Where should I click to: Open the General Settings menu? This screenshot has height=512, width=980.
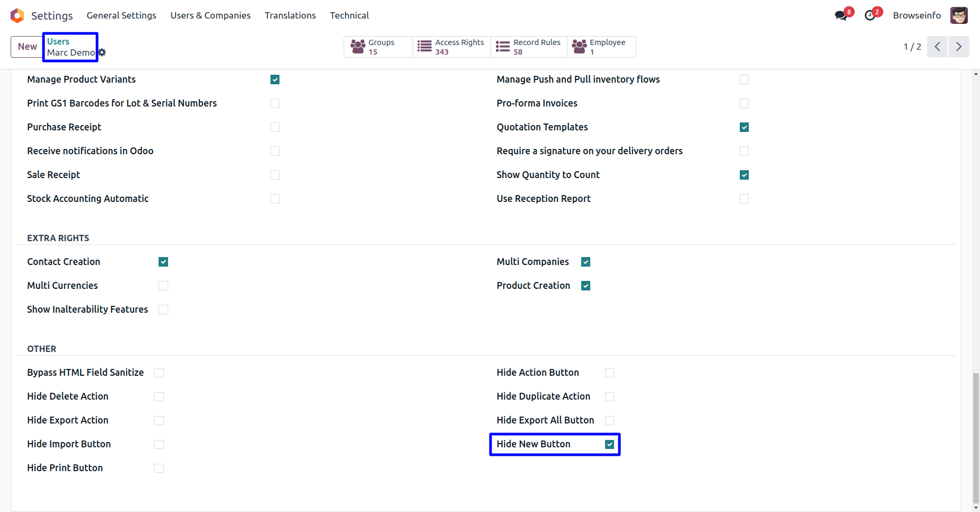[121, 15]
